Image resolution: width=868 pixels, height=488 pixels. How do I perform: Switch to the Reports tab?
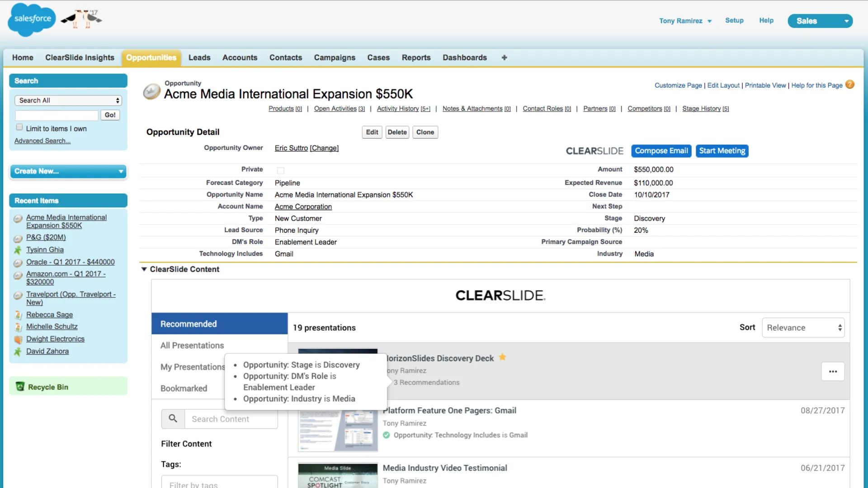pos(416,57)
